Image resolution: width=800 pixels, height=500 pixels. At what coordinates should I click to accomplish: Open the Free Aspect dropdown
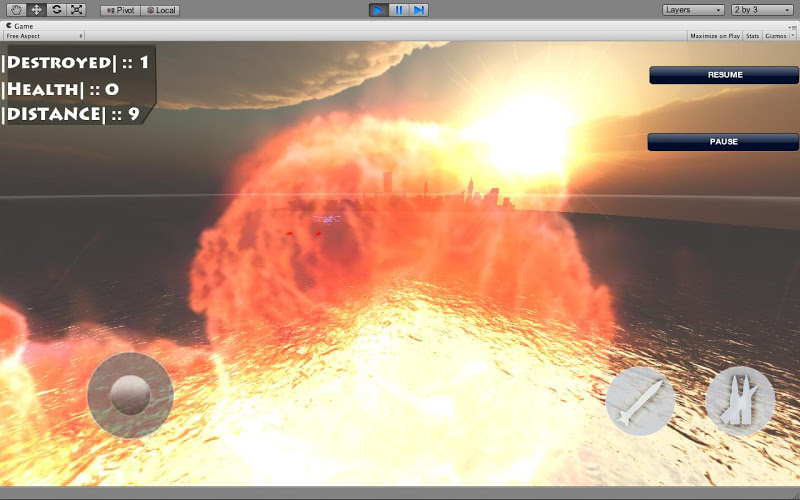point(43,36)
